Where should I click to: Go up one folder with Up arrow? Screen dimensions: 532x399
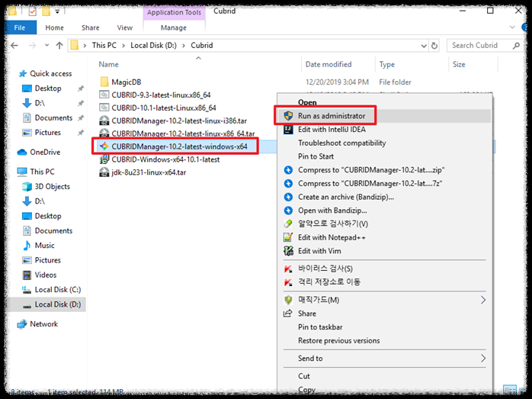[59, 46]
